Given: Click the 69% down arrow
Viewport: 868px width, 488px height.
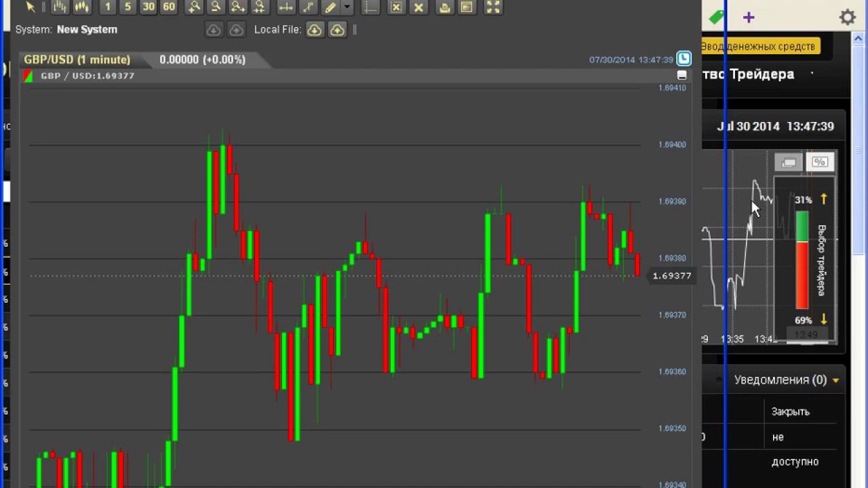Looking at the screenshot, I should (824, 319).
